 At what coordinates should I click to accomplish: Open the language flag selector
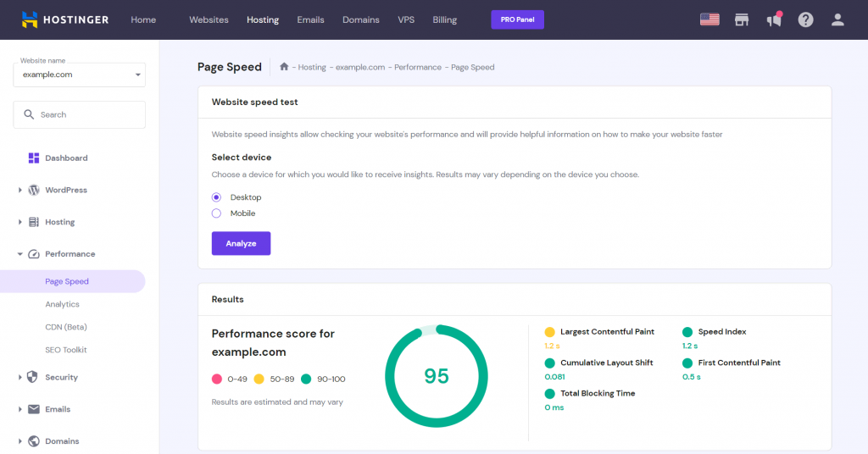coord(709,19)
